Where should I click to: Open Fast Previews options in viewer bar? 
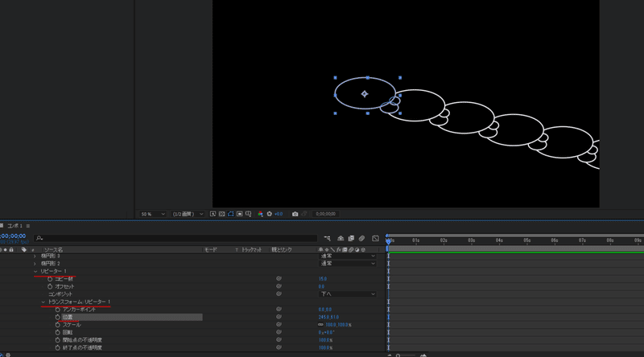213,214
